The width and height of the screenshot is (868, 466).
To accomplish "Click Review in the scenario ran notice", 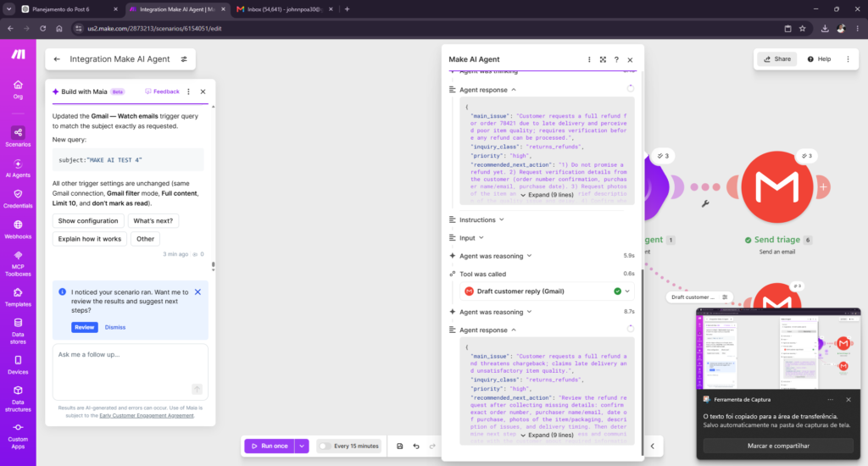I will pyautogui.click(x=84, y=328).
